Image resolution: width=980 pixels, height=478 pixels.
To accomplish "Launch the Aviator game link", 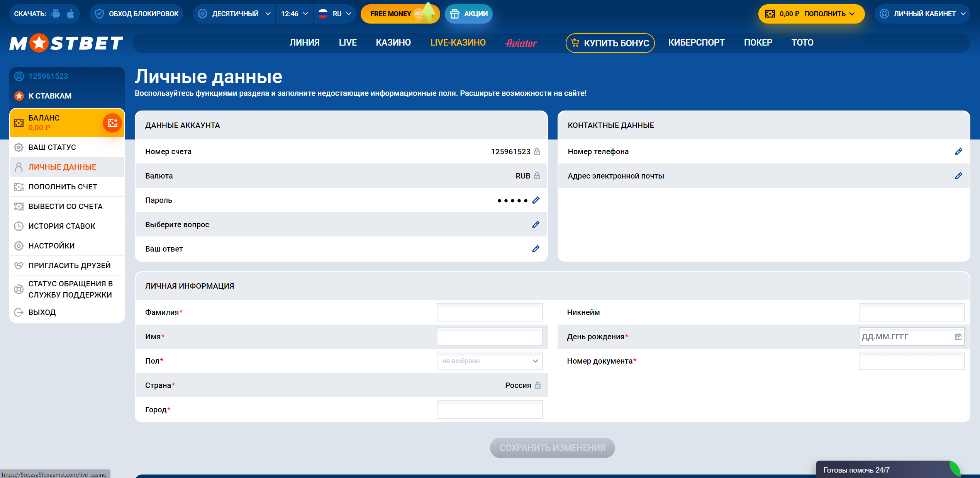I will [x=521, y=43].
